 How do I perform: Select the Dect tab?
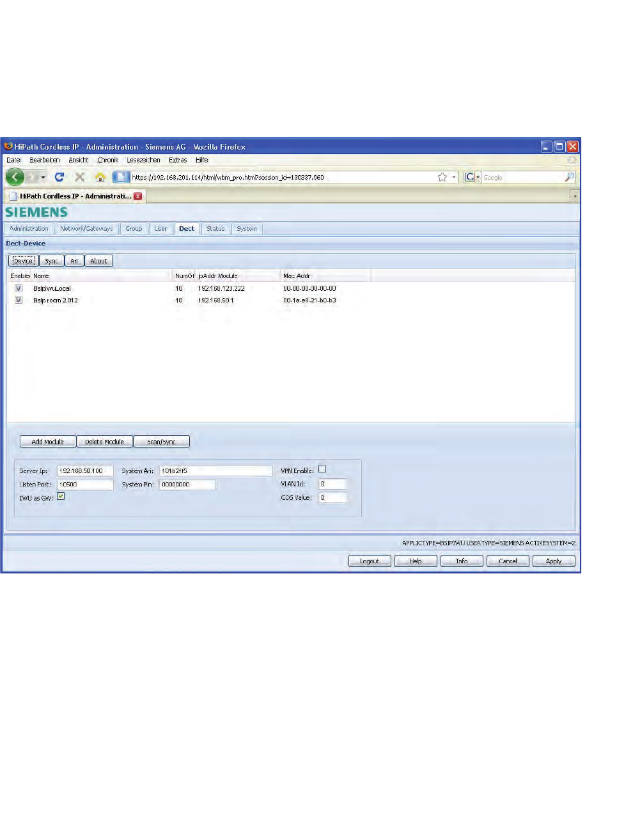pos(187,229)
